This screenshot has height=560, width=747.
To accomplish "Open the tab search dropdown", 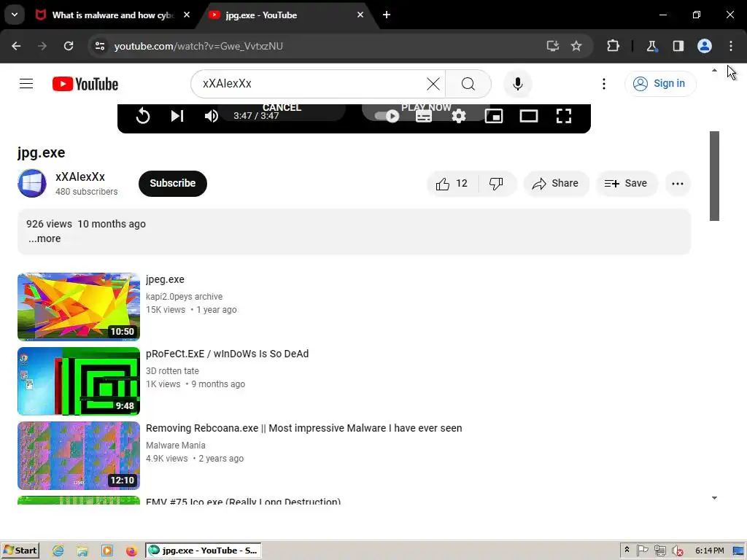I will click(15, 15).
